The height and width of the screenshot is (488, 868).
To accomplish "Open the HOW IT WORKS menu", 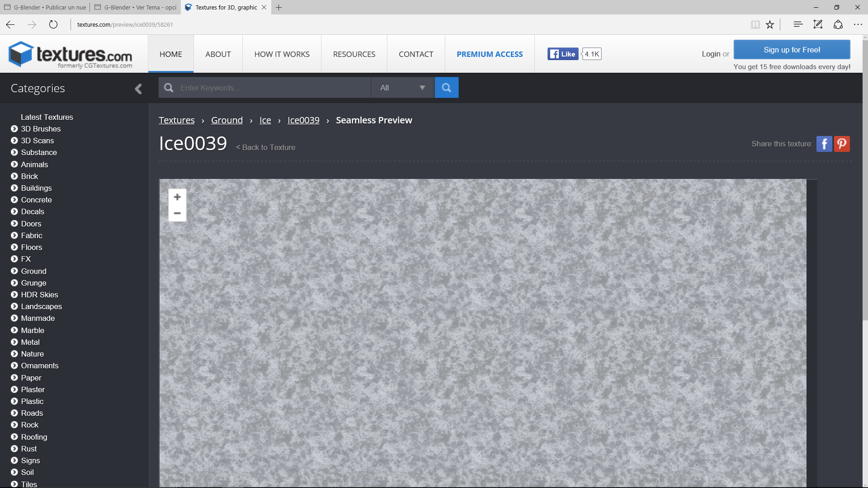I will click(x=282, y=54).
